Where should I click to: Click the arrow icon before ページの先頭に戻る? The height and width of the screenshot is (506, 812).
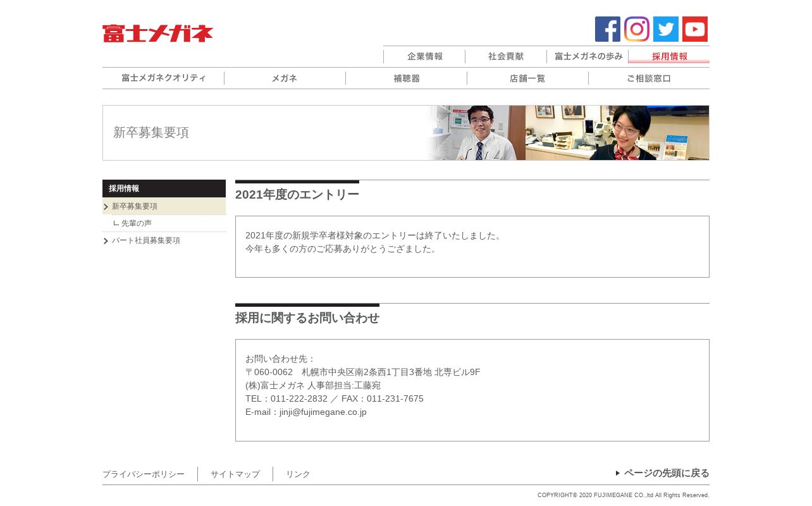coord(618,472)
